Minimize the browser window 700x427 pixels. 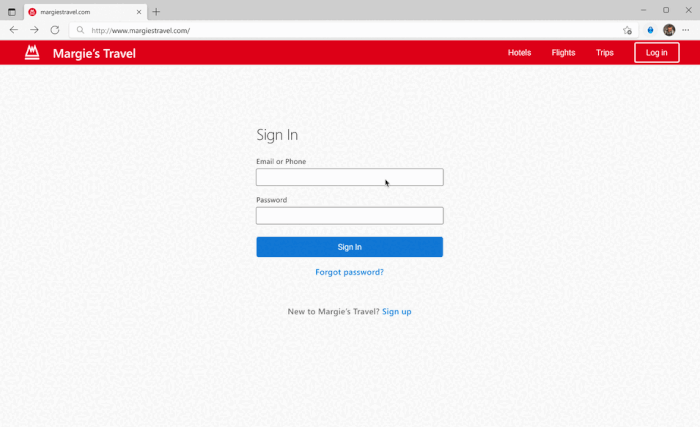pos(643,10)
